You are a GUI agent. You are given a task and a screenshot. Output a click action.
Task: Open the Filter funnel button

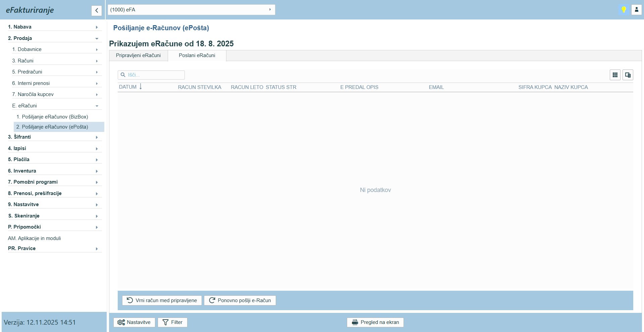[x=172, y=322]
